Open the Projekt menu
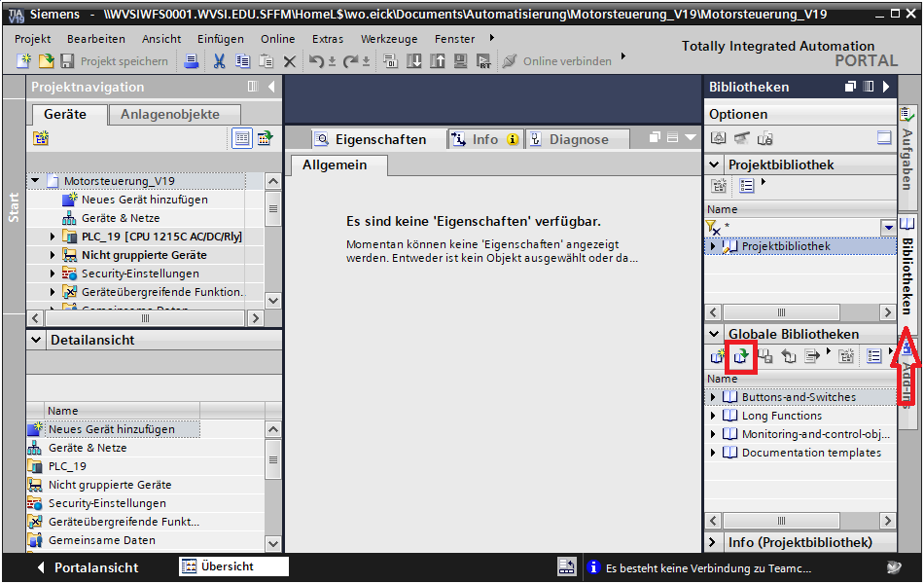The height and width of the screenshot is (584, 924). (32, 39)
